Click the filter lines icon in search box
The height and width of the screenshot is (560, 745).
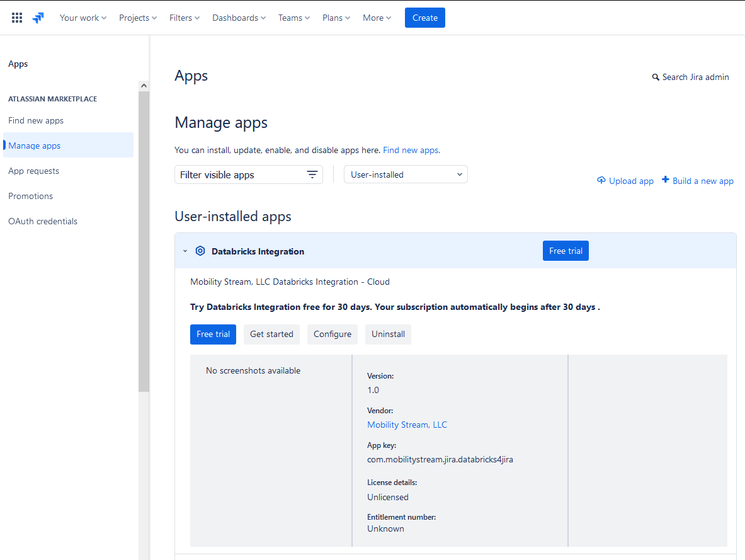[x=312, y=174]
